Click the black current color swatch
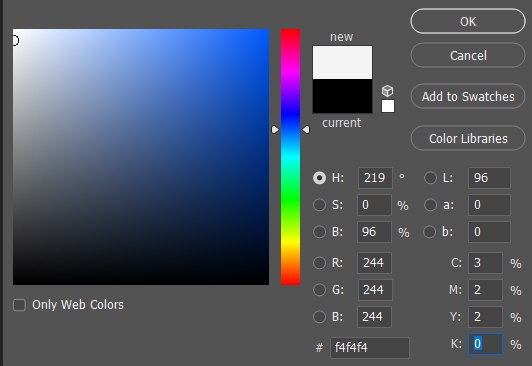532x366 pixels. click(342, 96)
